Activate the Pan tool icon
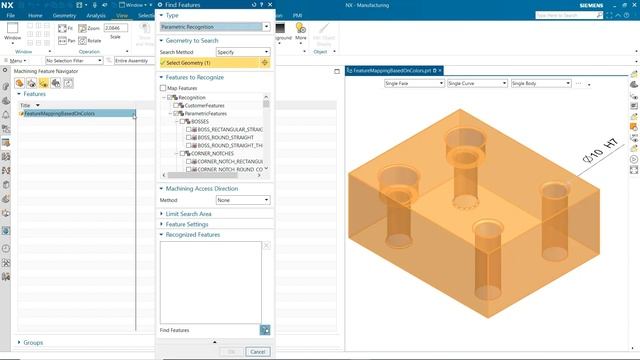Viewport: 640px width, 360px height. 62,40
